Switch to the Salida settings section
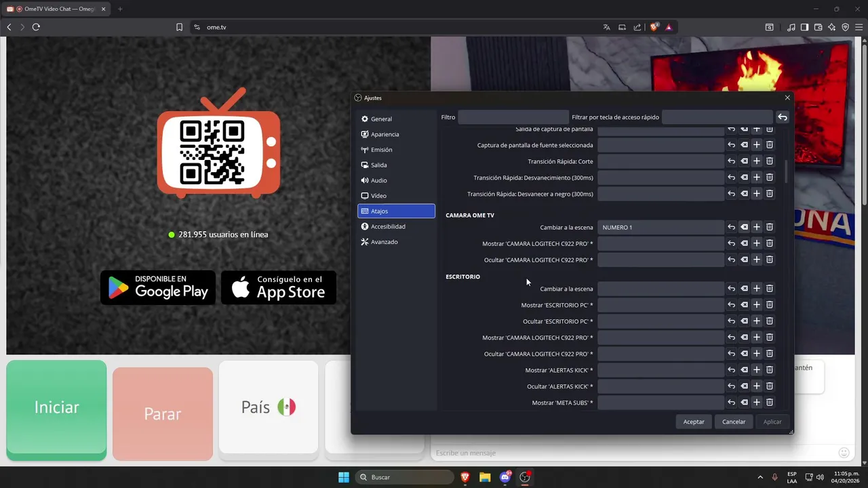The image size is (868, 488). 396,165
